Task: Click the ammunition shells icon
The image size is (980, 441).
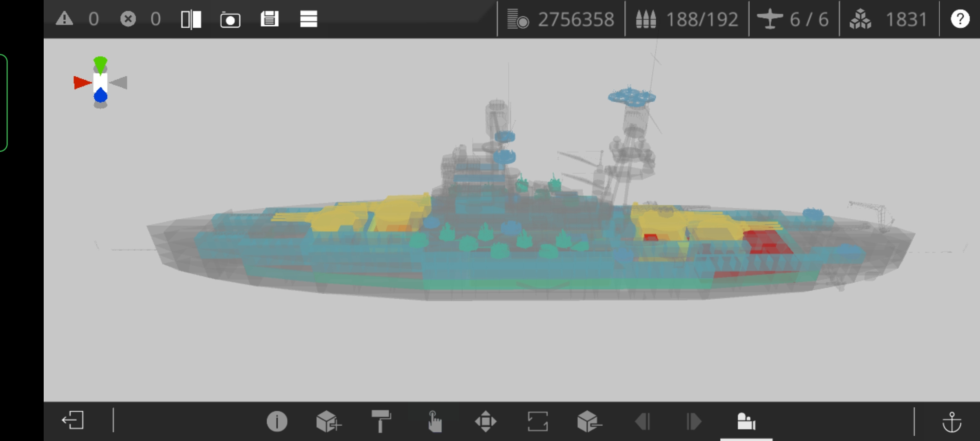Action: 646,19
